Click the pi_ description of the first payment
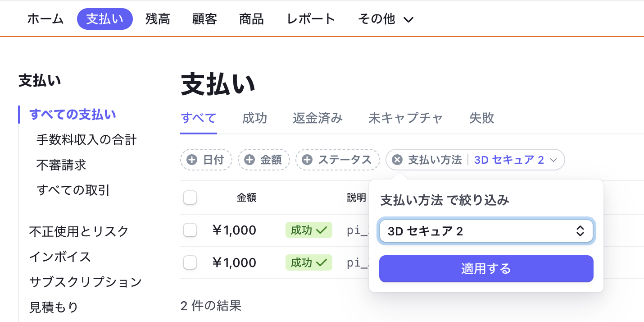644x322 pixels. pyautogui.click(x=358, y=230)
